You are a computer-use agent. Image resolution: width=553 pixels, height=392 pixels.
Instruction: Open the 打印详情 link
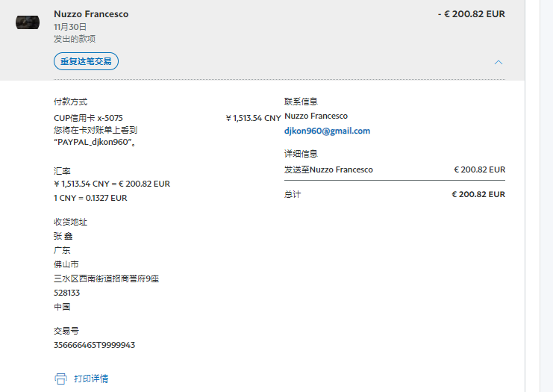(x=91, y=379)
